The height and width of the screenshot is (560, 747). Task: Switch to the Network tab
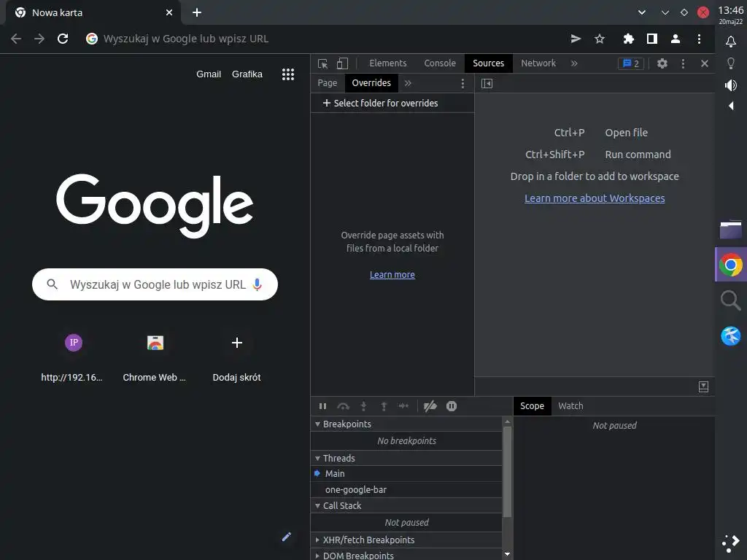[538, 63]
